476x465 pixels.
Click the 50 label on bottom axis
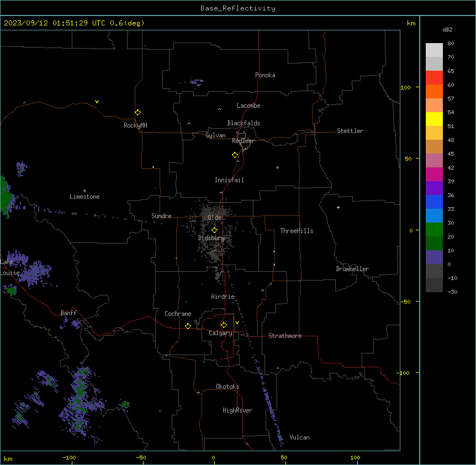[284, 457]
